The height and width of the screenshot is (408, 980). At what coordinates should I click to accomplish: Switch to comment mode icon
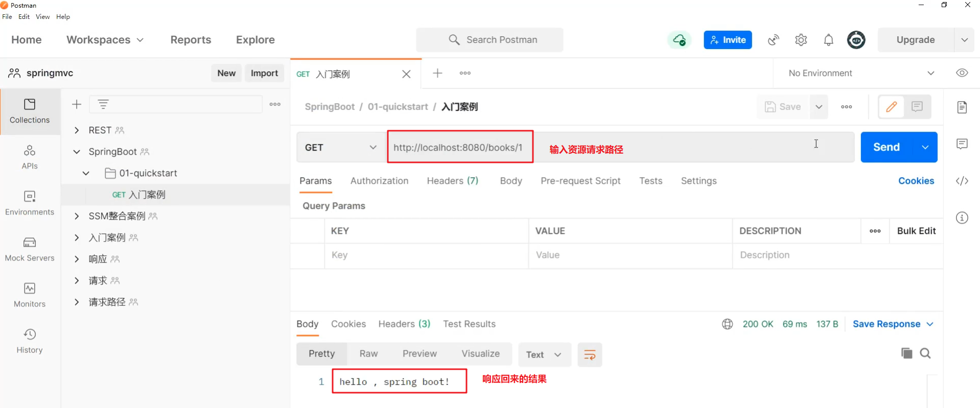tap(917, 107)
